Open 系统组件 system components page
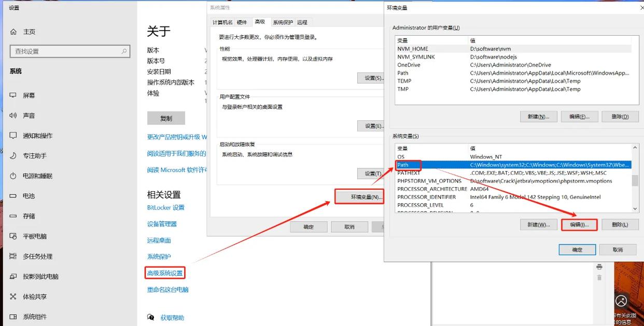Viewport: 644px width, 326px height. tap(35, 317)
